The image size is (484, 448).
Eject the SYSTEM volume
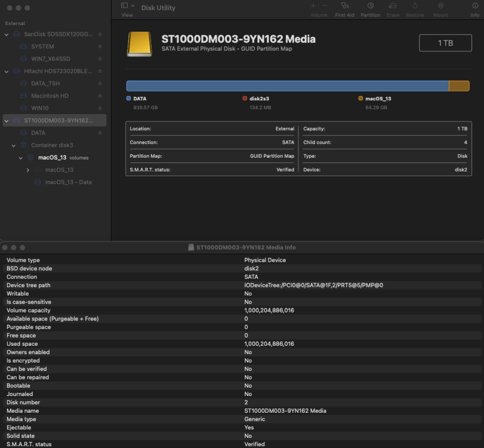click(100, 47)
